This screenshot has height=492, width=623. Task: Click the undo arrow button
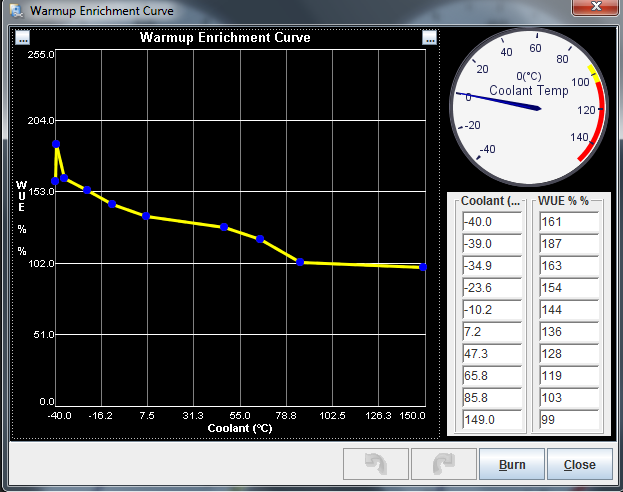[376, 464]
